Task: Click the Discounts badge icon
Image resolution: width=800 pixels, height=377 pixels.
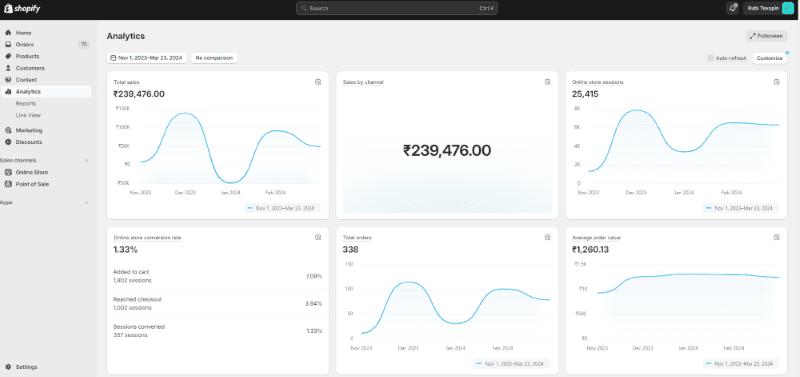Action: click(x=8, y=142)
